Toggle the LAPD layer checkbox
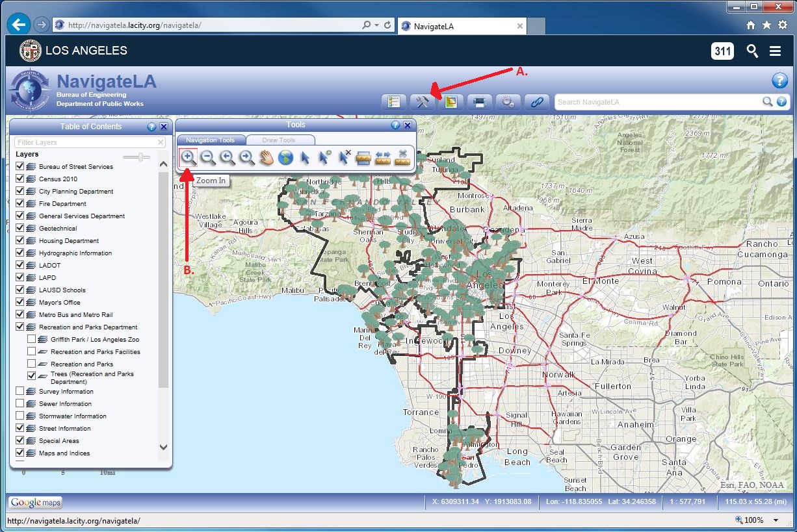Viewport: 797px width, 532px height. 20,277
